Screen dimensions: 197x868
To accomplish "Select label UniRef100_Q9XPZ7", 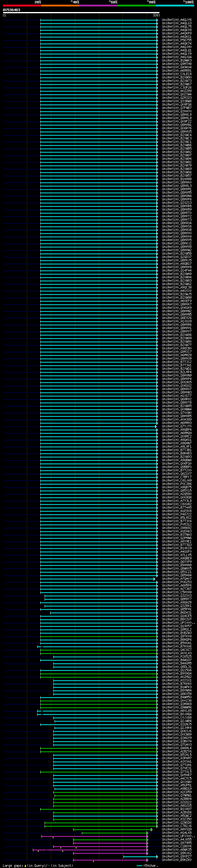I will tap(176, 856).
